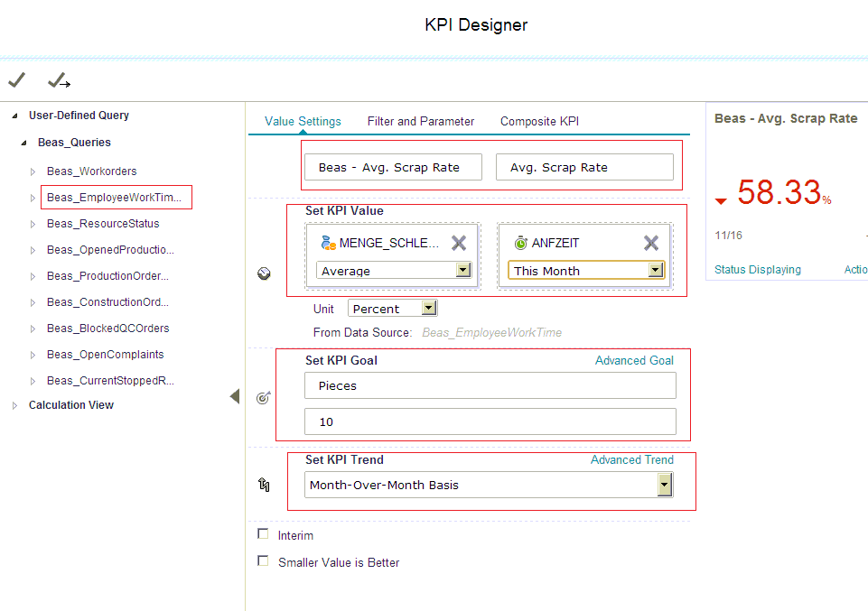This screenshot has height=611, width=868.
Task: Open the Percent unit dropdown
Action: click(428, 307)
